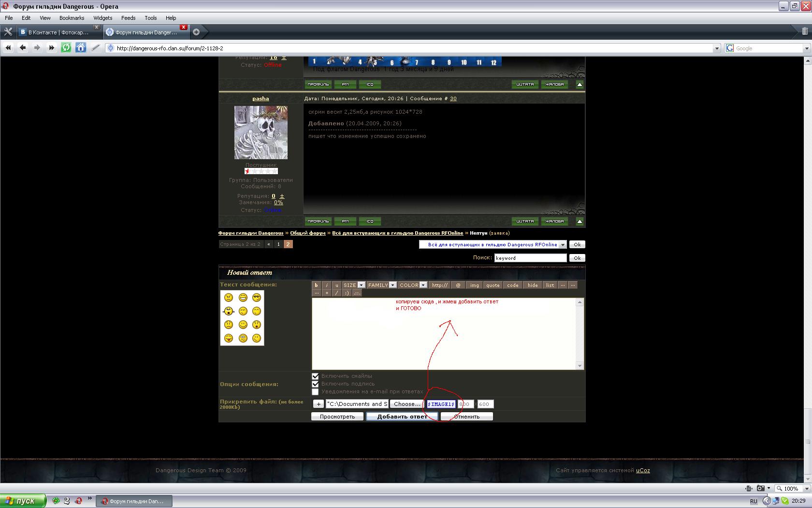Open a new tab with plus icon

tap(196, 32)
